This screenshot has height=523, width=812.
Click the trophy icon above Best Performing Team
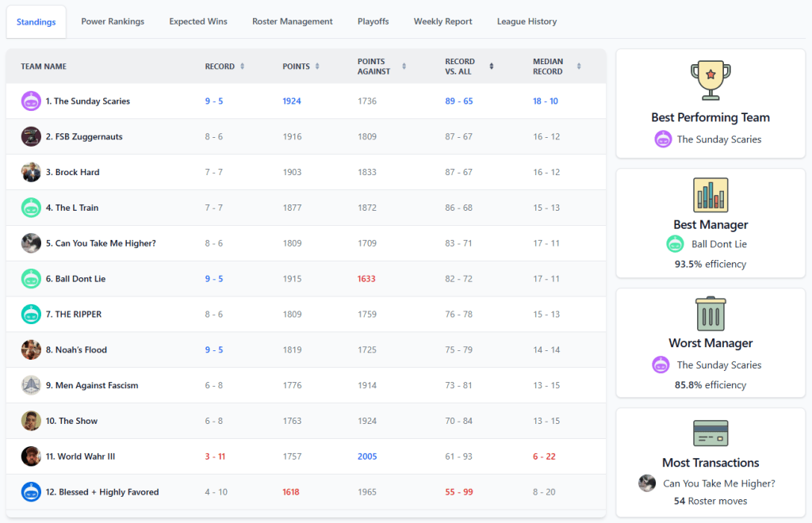click(x=710, y=81)
